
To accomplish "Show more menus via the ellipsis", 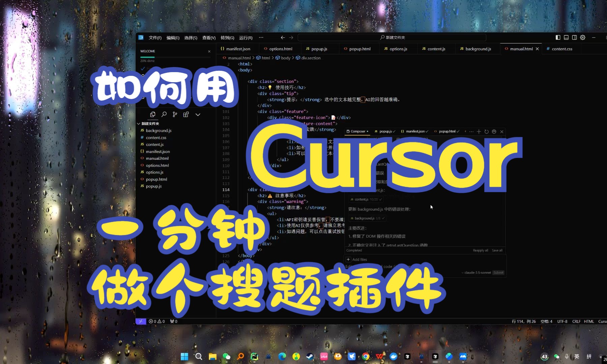I will [261, 37].
